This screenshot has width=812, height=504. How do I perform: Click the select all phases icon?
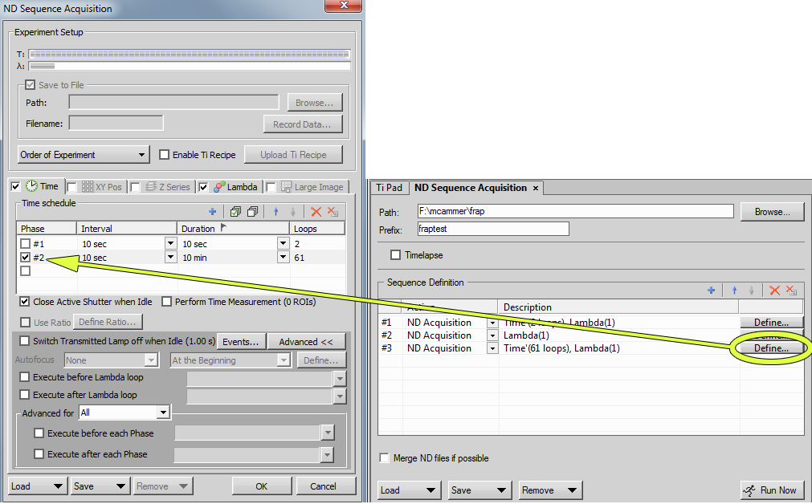235,212
